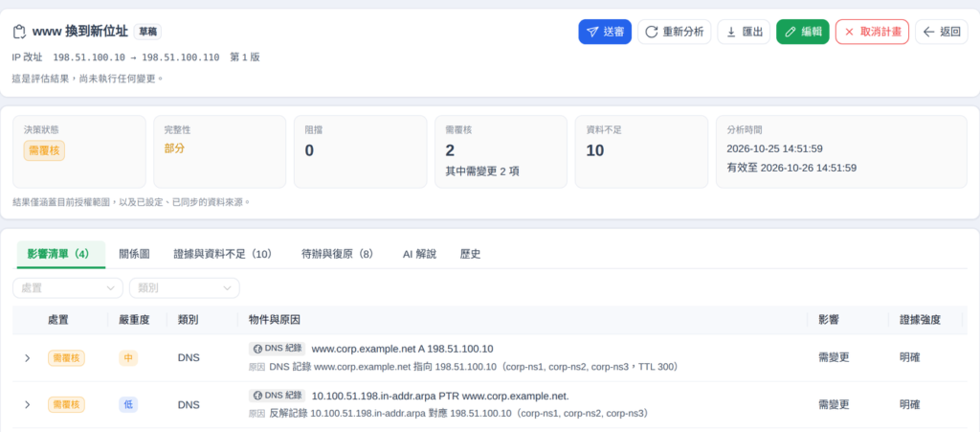Click the analysis time '2026-10-25 14:51:59'
Viewport: 980px width, 432px height.
tap(774, 148)
